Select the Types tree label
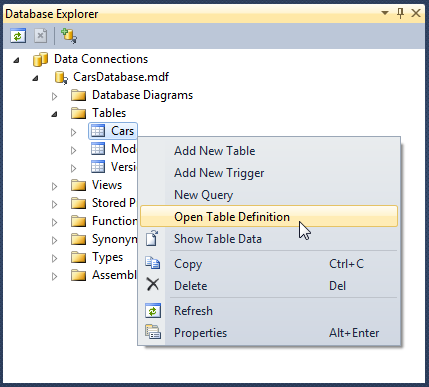Viewport: 429px width, 387px height. point(107,257)
